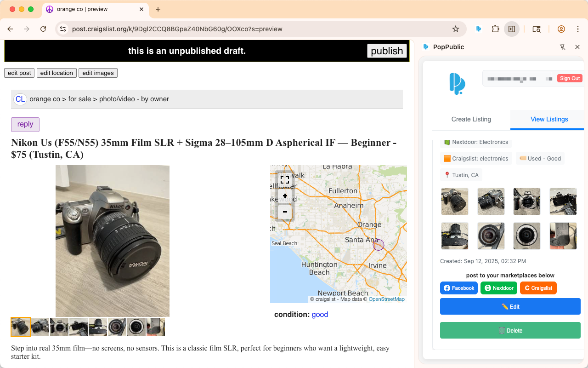The width and height of the screenshot is (588, 368).
Task: Click the edit images button
Action: coord(98,73)
